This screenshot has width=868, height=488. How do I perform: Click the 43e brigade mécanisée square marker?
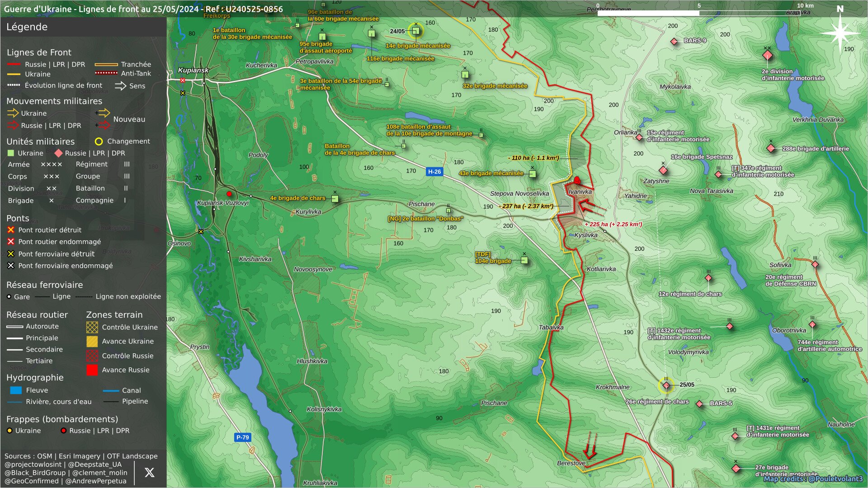[533, 174]
